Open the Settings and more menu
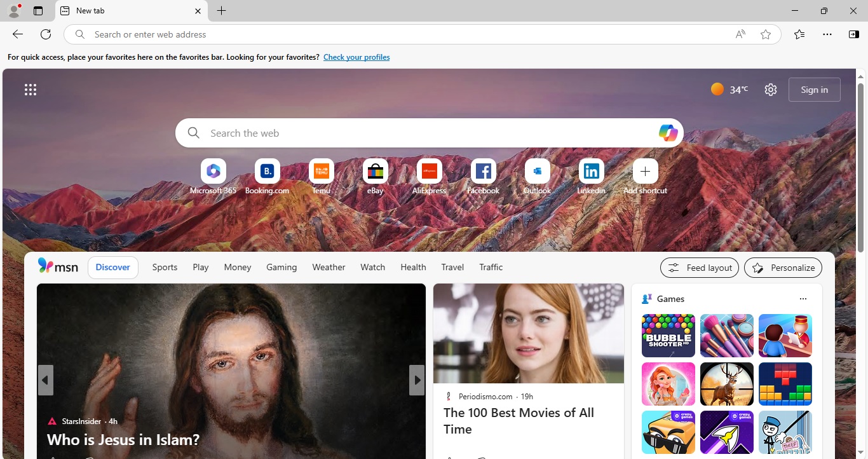Image resolution: width=868 pixels, height=459 pixels. [827, 34]
